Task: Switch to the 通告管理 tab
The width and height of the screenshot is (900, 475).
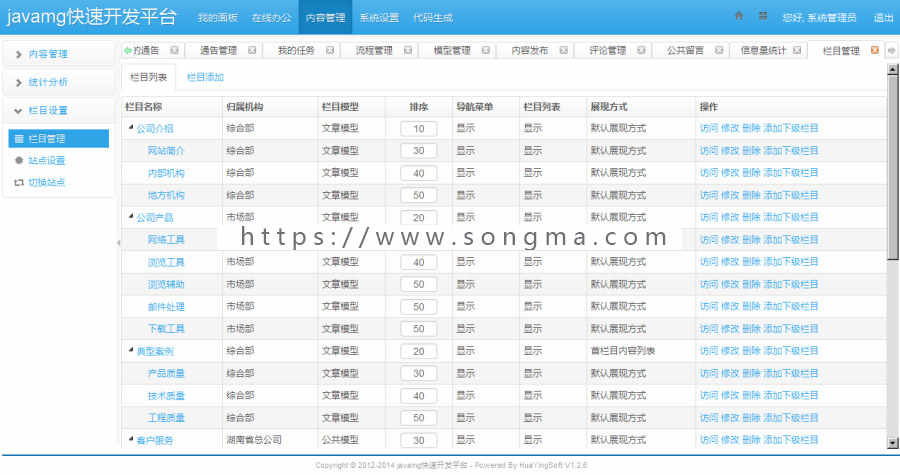Action: pos(218,50)
